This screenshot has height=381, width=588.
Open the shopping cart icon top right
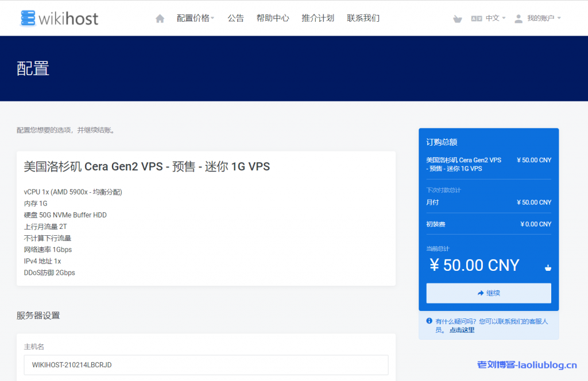tap(457, 18)
